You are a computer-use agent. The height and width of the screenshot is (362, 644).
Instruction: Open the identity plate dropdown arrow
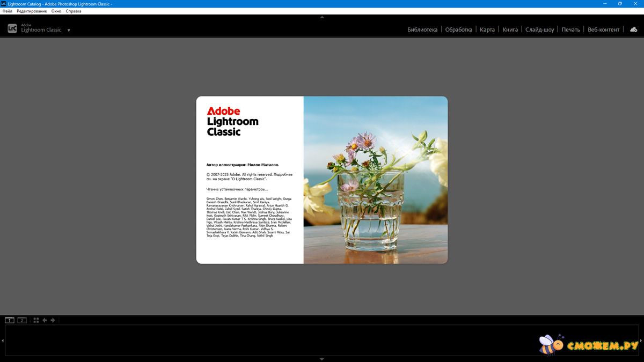tap(69, 31)
